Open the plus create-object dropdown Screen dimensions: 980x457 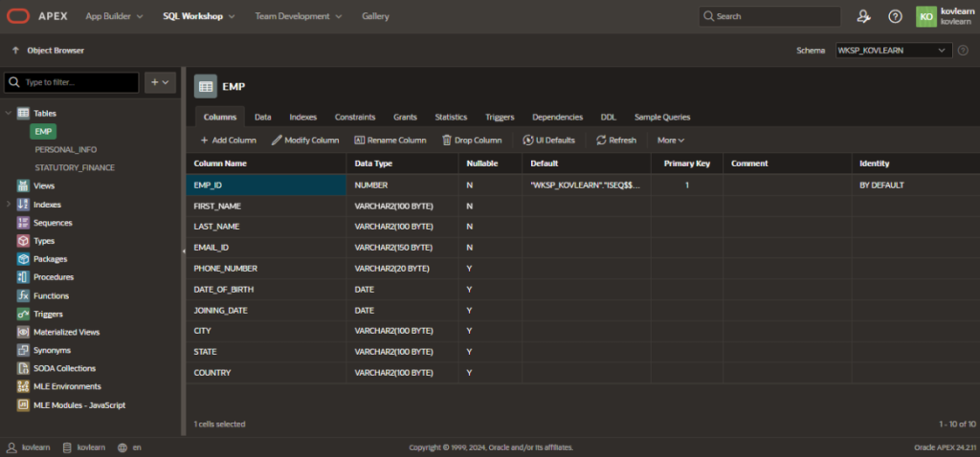160,82
